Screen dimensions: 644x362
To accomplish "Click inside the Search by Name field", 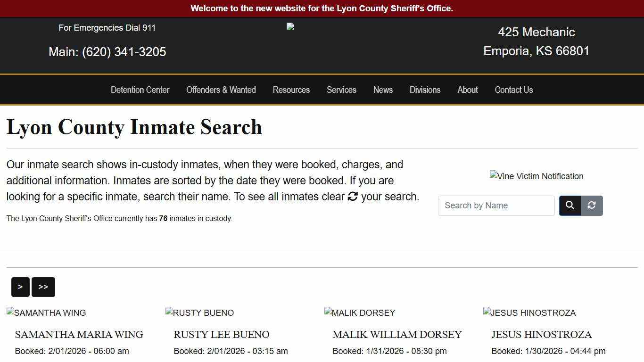I will 496,206.
